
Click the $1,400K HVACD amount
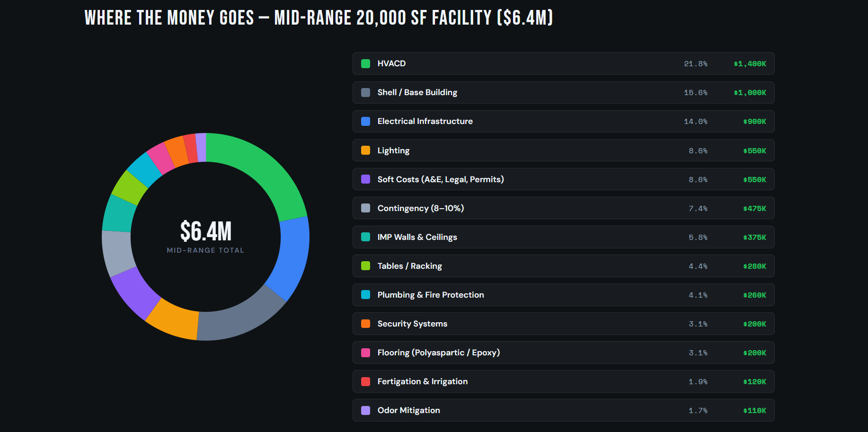point(750,64)
